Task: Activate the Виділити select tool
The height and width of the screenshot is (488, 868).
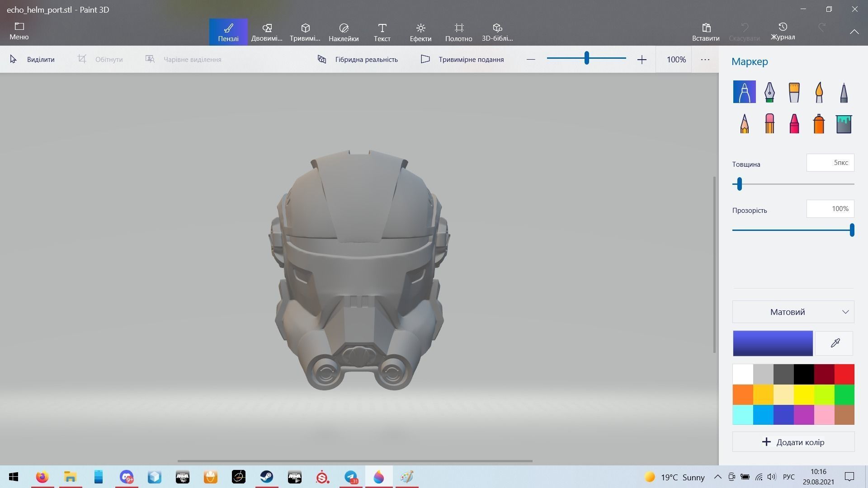Action: (x=33, y=59)
